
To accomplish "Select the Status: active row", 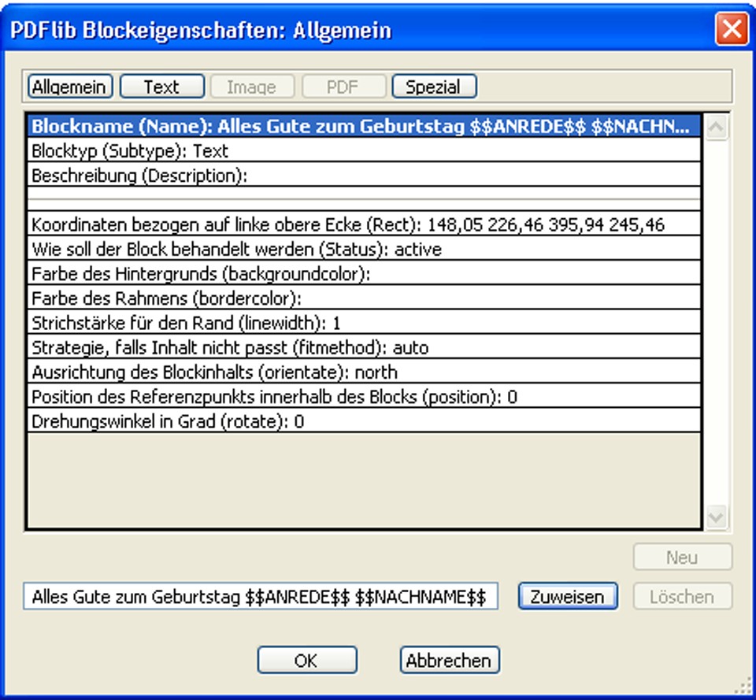I will click(x=364, y=249).
